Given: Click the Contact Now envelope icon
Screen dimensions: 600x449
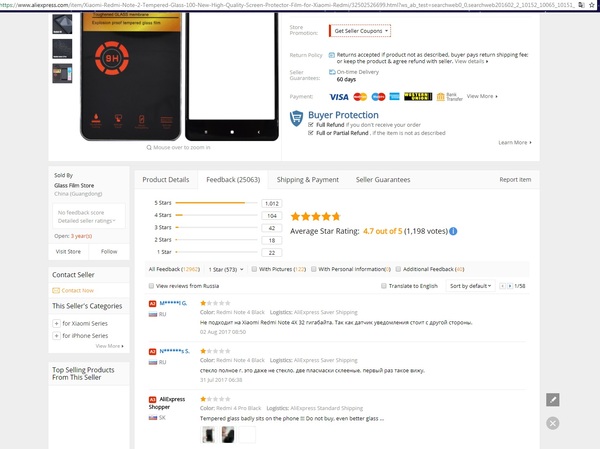Looking at the screenshot, I should (x=56, y=291).
